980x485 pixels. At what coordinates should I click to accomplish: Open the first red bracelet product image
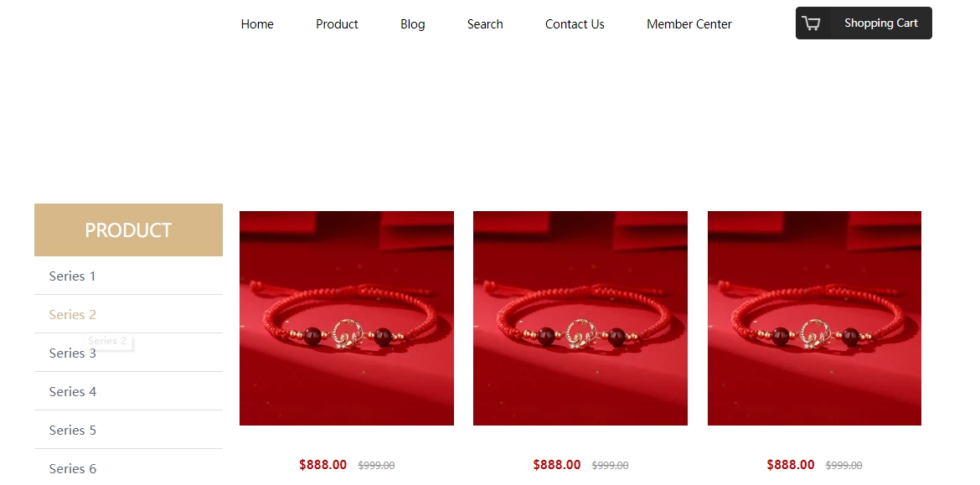coord(347,318)
